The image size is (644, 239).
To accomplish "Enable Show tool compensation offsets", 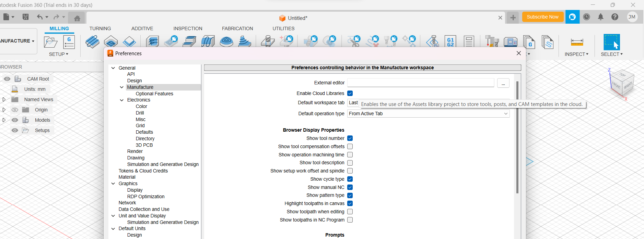I will (x=350, y=146).
